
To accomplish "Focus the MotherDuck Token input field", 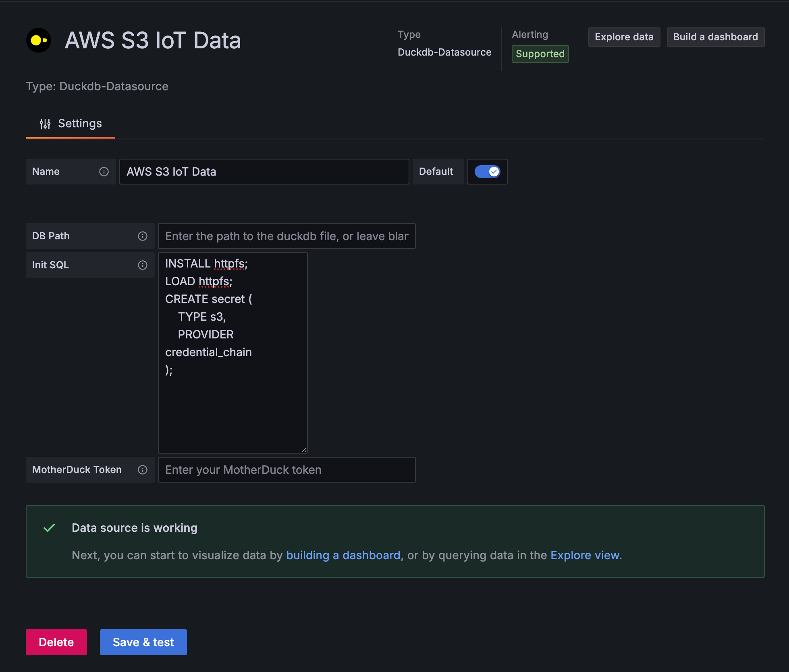I will 287,470.
